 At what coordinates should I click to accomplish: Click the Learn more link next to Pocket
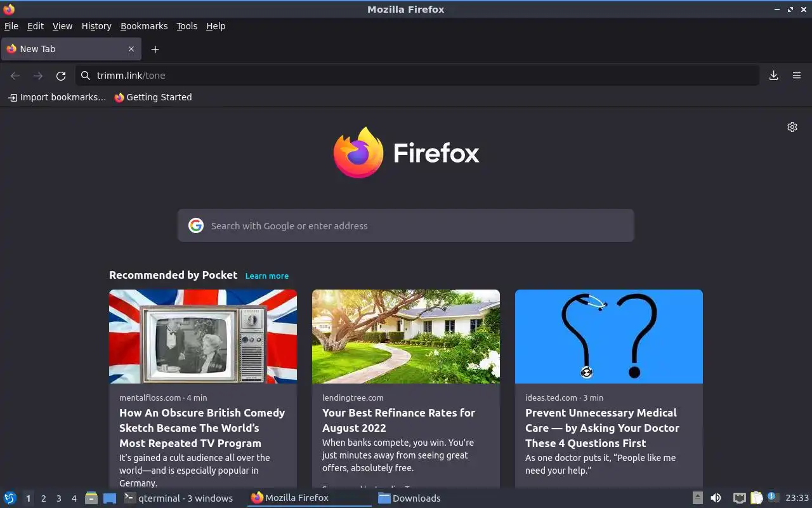point(267,276)
